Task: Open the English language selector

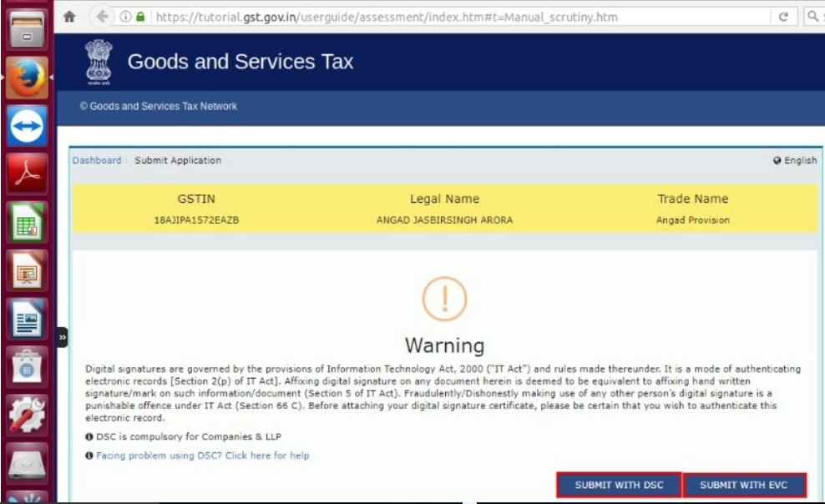Action: coord(795,160)
